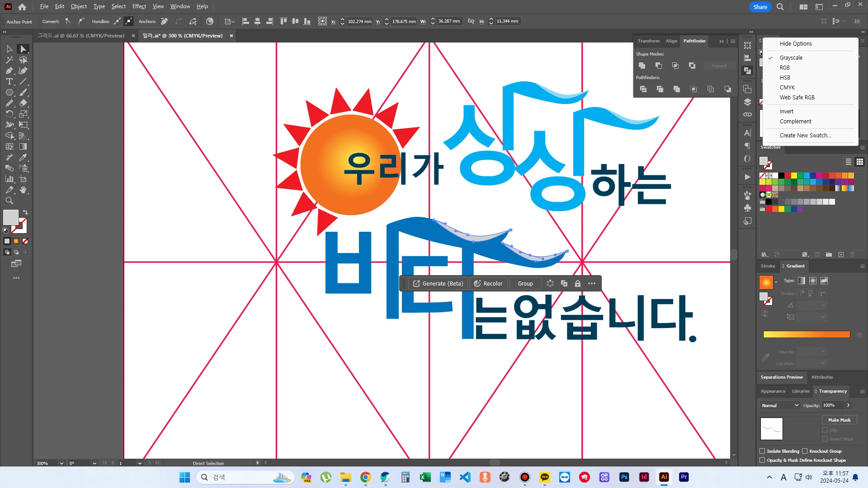Switch to the 그리드.ai document tab

81,36
